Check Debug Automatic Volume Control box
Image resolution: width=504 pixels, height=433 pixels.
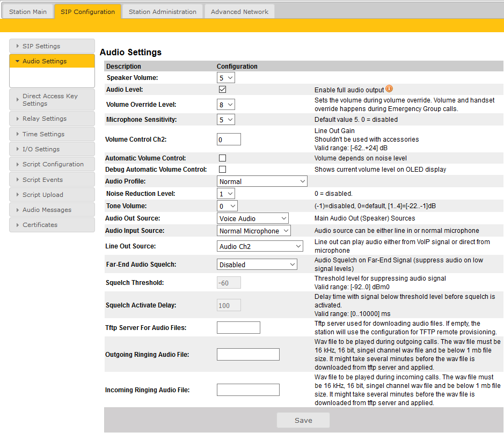222,170
